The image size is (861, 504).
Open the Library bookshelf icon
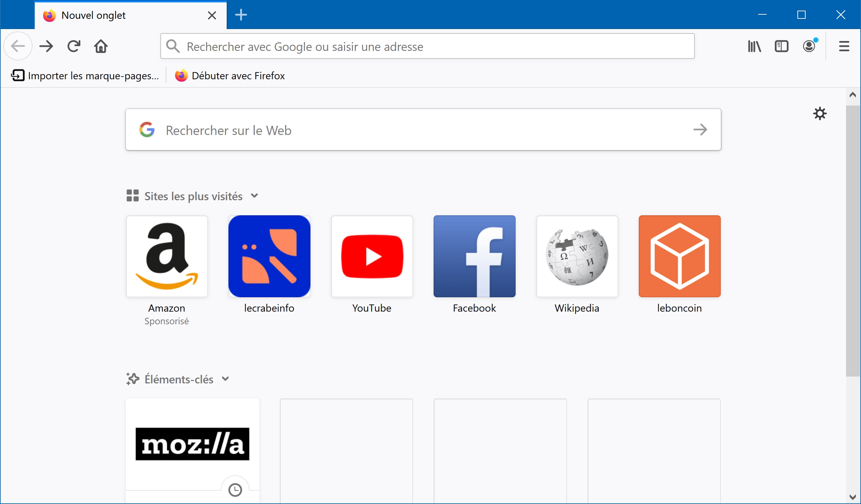754,46
